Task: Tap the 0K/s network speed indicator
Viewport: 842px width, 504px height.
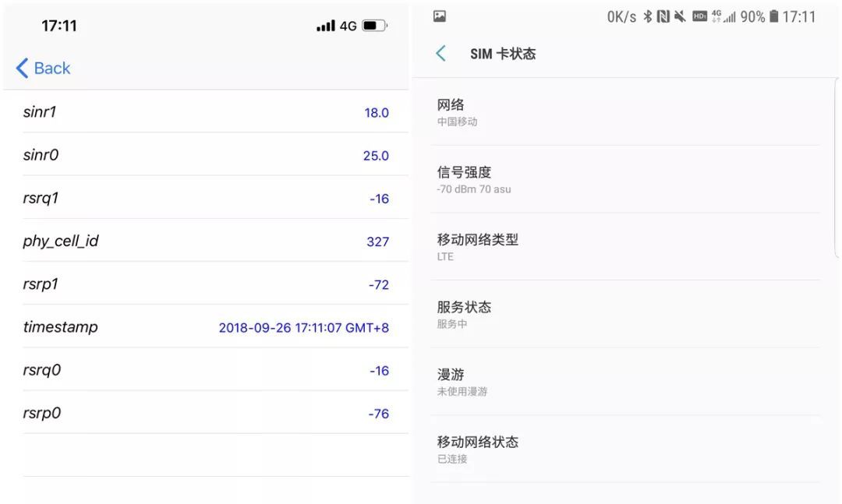Action: 620,16
